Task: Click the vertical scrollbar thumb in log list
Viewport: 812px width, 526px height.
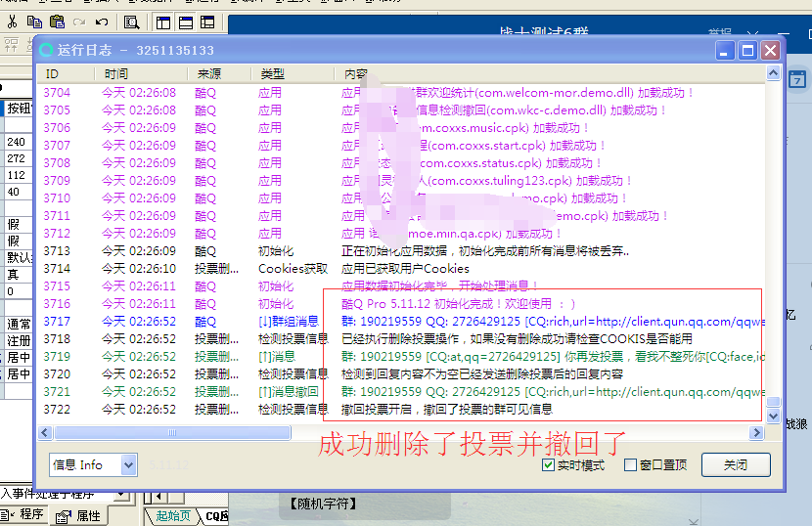Action: pyautogui.click(x=773, y=402)
